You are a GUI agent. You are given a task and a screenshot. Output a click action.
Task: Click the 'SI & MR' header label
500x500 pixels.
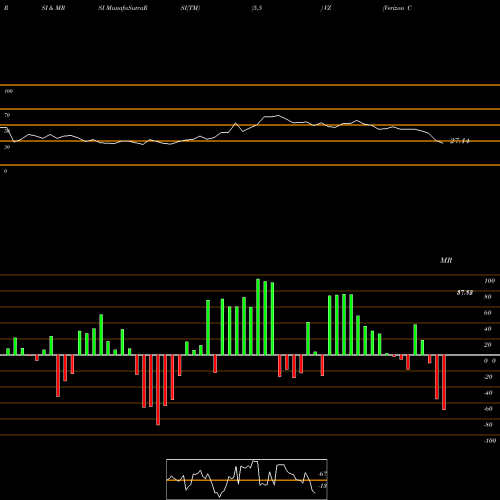click(x=53, y=8)
